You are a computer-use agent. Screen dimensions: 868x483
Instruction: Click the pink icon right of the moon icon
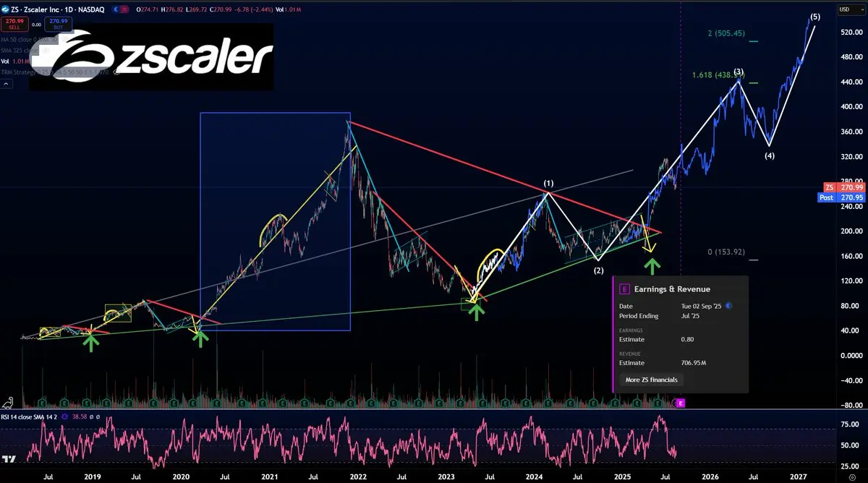click(x=124, y=9)
